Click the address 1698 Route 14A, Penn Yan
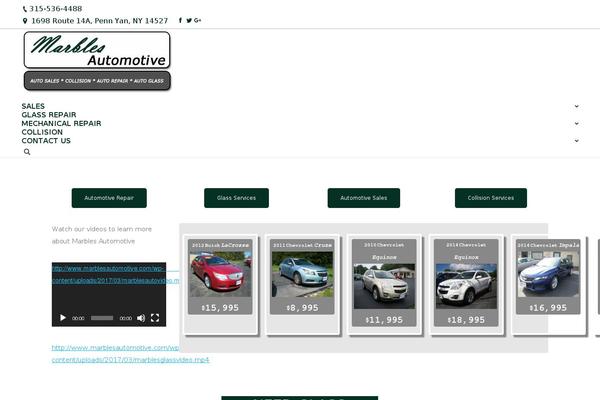Image resolution: width=600 pixels, height=400 pixels. point(99,21)
